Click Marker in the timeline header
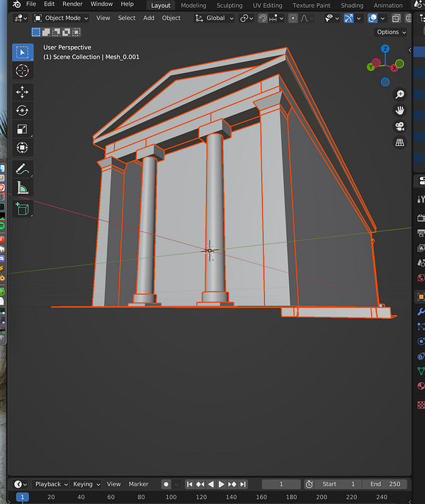This screenshot has width=425, height=504. (138, 484)
